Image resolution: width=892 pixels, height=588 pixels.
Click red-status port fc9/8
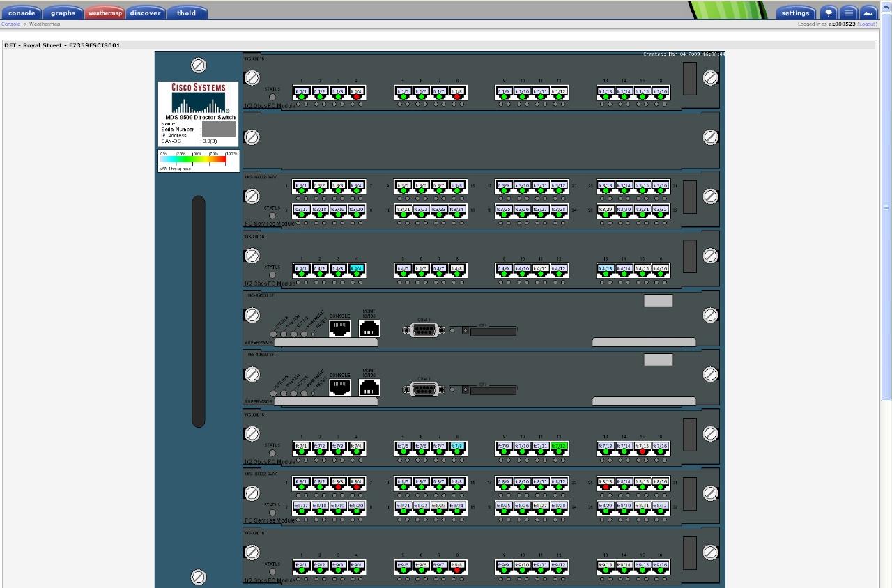tap(457, 566)
